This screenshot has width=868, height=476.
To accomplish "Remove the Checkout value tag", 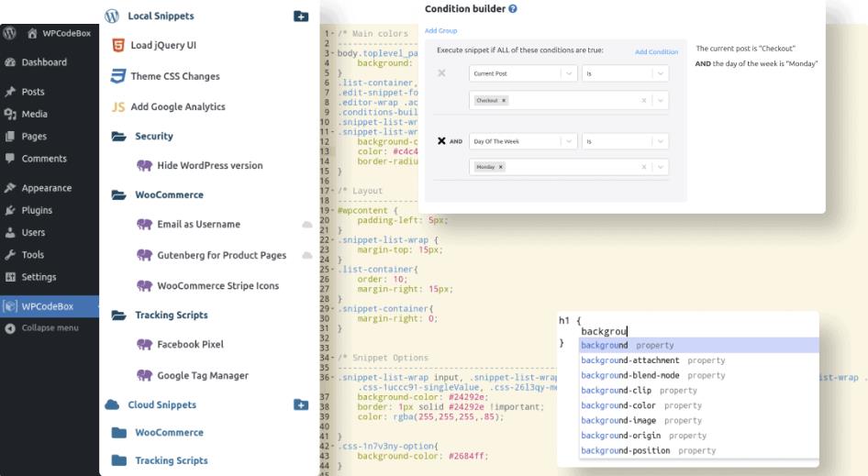I will pos(504,101).
